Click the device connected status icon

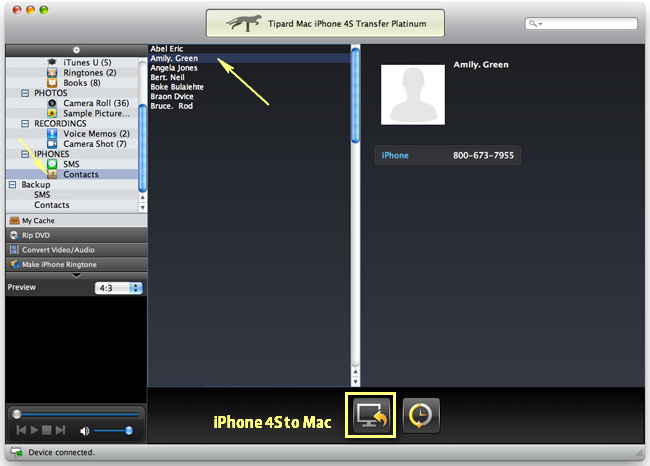(17, 452)
